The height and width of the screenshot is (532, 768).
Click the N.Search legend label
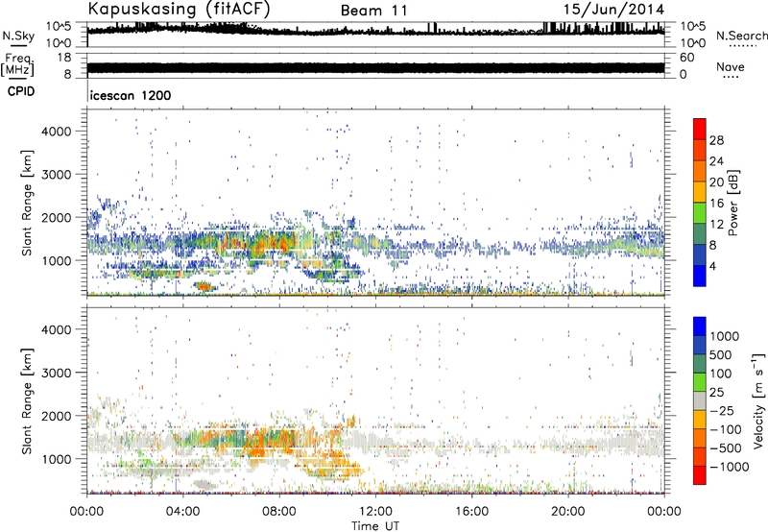tap(741, 36)
